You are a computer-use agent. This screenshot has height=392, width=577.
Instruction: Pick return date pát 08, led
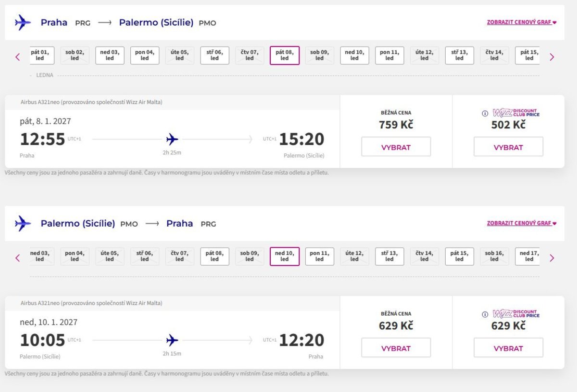coord(214,256)
